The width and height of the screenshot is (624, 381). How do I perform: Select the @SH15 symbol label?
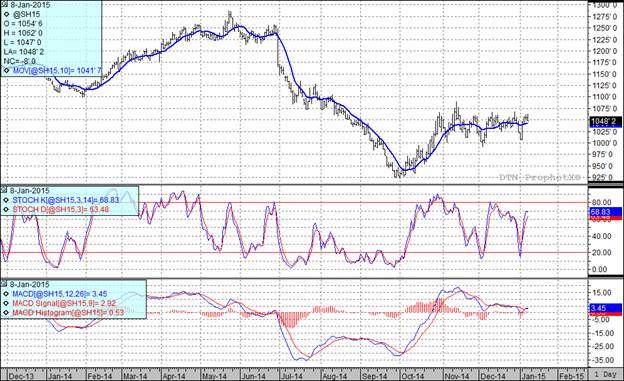point(27,15)
